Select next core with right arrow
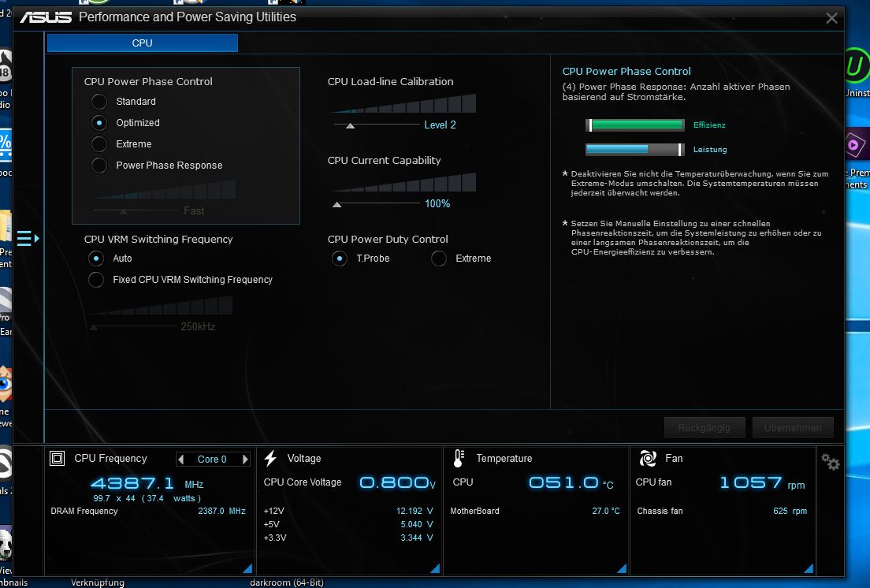This screenshot has width=870, height=588. click(x=245, y=460)
